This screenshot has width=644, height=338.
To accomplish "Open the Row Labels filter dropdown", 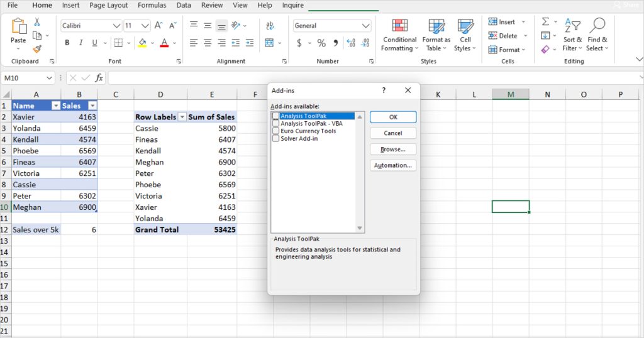I will click(x=182, y=117).
